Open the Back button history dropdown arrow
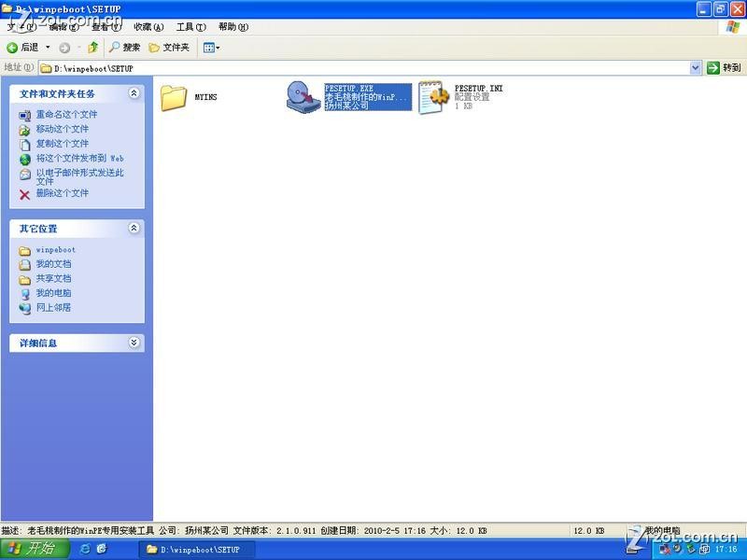This screenshot has height=560, width=747. click(48, 48)
